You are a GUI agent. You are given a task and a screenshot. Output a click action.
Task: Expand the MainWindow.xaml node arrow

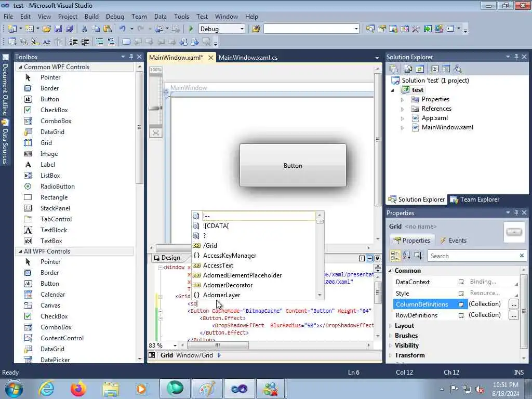click(x=403, y=128)
